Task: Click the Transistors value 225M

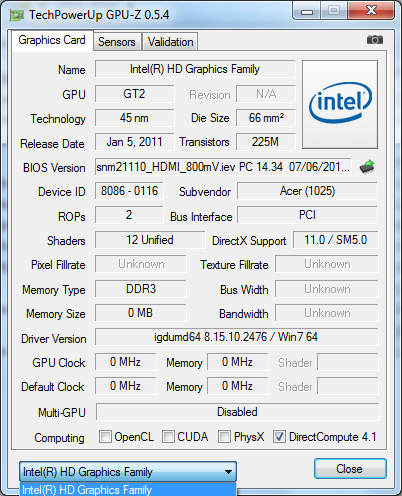Action: (266, 142)
